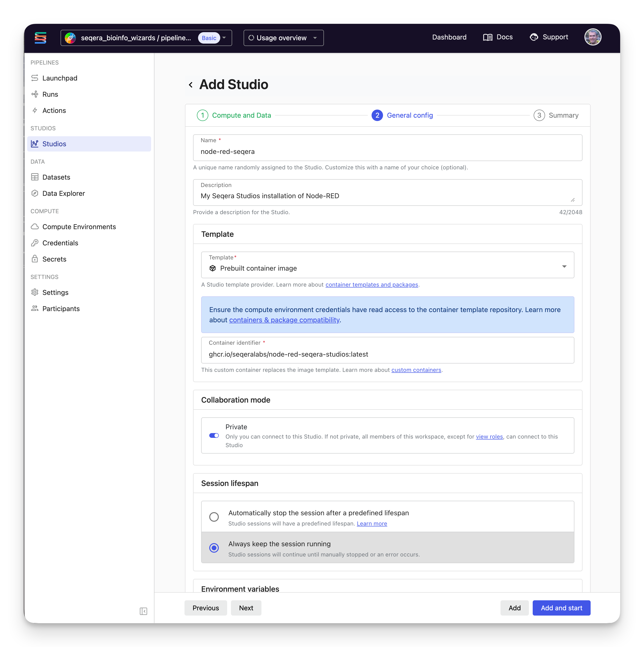Expand the workspace selector dropdown
The image size is (644, 647).
click(x=224, y=38)
